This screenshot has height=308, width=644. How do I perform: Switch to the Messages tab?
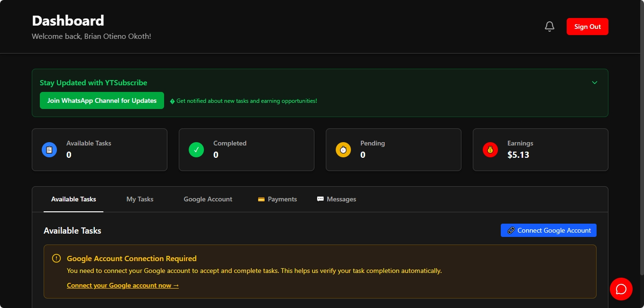pyautogui.click(x=341, y=199)
